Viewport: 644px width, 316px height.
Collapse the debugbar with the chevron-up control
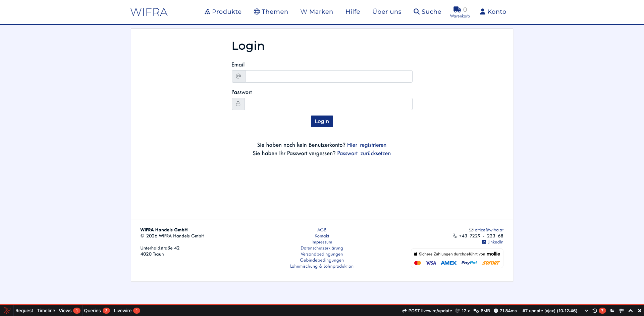tap(631, 311)
